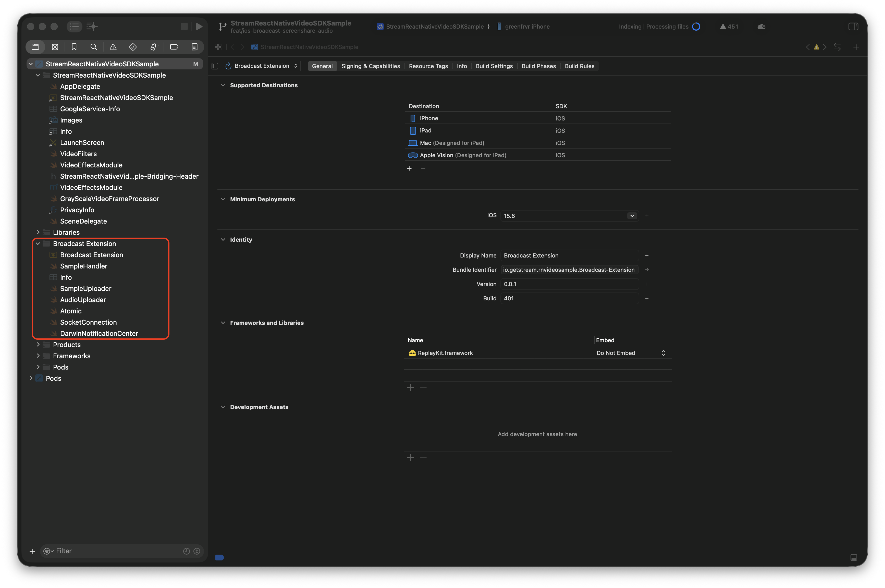Open the Project navigator folder icon
The height and width of the screenshot is (588, 885).
35,47
